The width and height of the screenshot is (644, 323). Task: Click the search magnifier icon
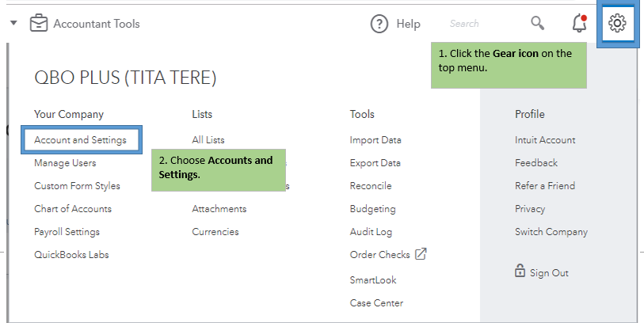coord(538,23)
